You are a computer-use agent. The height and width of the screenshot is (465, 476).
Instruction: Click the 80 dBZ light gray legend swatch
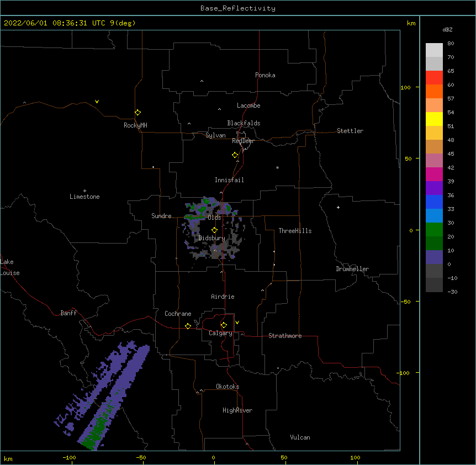click(x=434, y=50)
